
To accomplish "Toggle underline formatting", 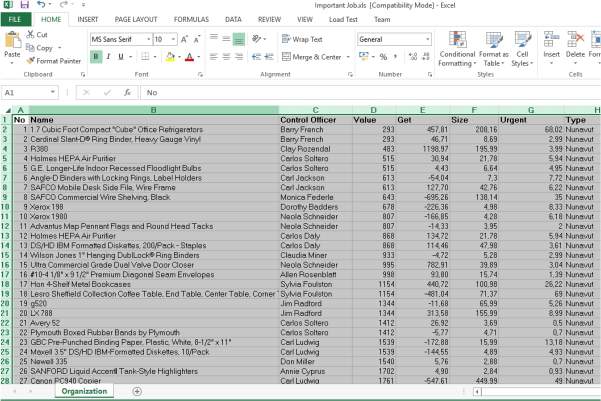I will 121,57.
